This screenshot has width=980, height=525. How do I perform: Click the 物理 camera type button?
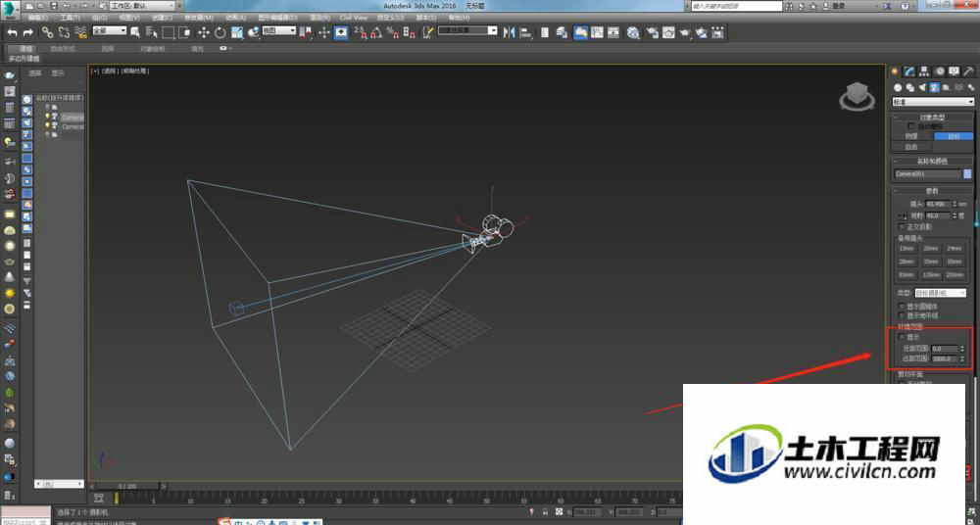pyautogui.click(x=911, y=136)
